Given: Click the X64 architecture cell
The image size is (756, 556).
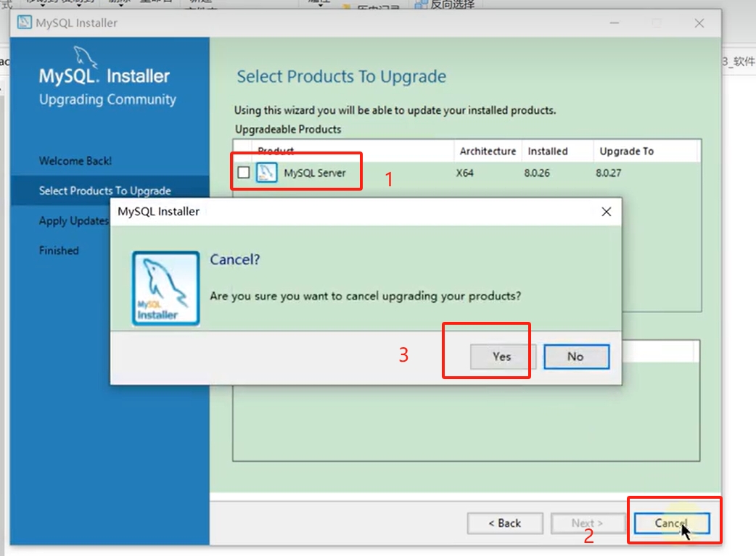Looking at the screenshot, I should tap(465, 173).
